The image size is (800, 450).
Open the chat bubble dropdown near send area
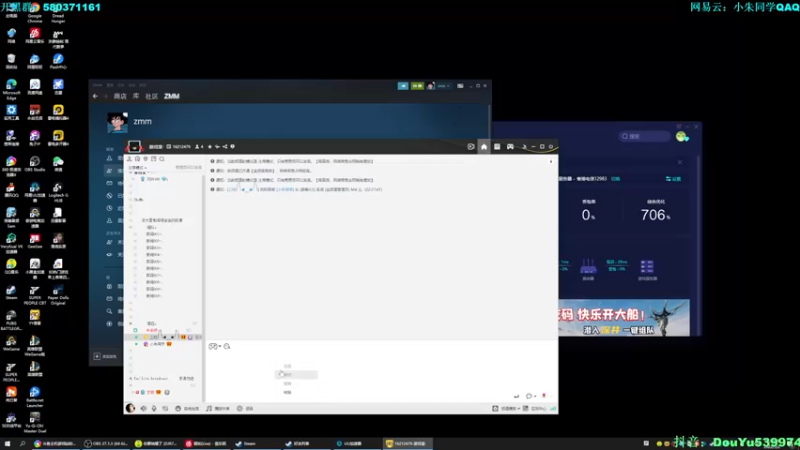pyautogui.click(x=531, y=396)
